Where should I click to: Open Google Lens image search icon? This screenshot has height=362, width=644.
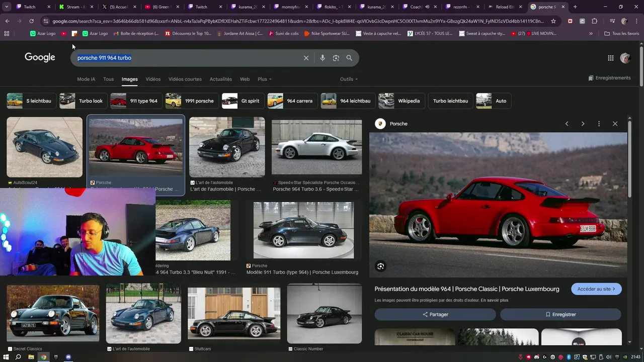[336, 58]
